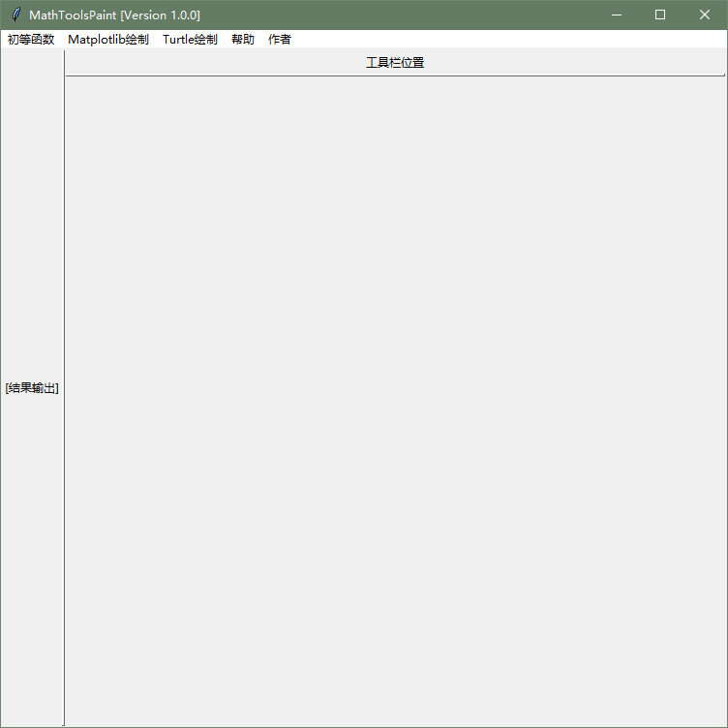Click the [结果输出] label
The height and width of the screenshot is (728, 728).
click(x=32, y=388)
